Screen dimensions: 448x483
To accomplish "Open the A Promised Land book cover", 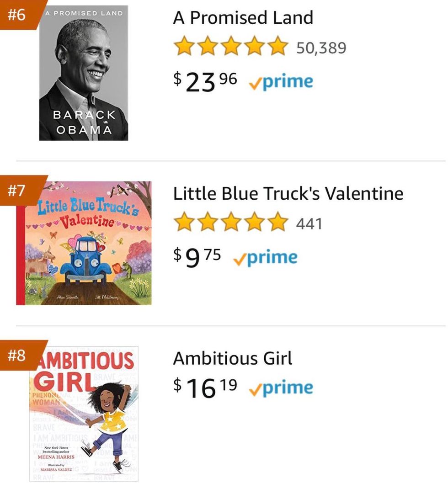I will coord(84,73).
